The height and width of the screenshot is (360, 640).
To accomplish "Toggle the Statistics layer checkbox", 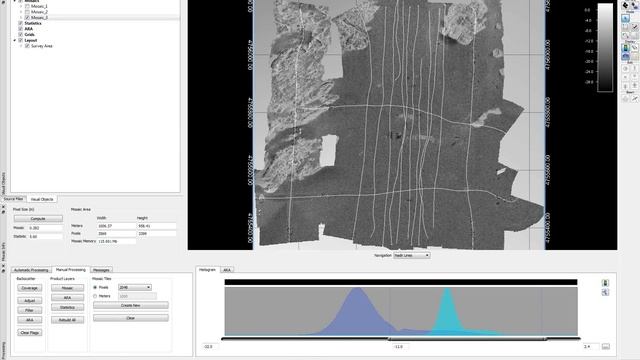I will click(20, 23).
